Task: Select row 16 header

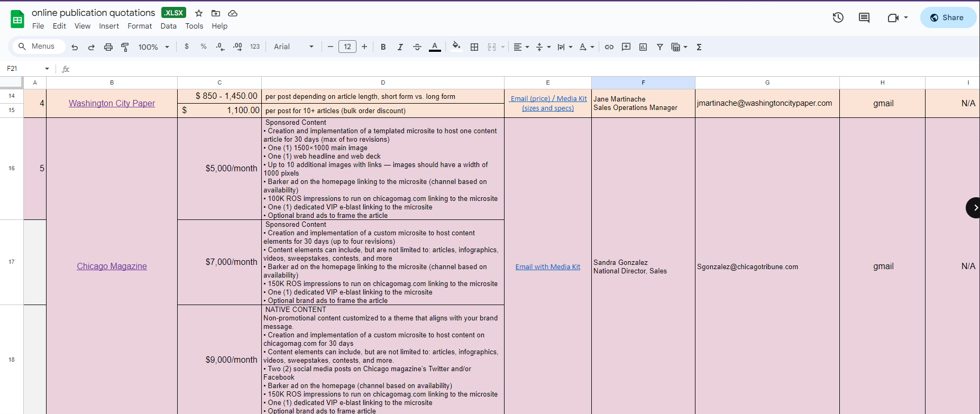Action: click(x=12, y=168)
